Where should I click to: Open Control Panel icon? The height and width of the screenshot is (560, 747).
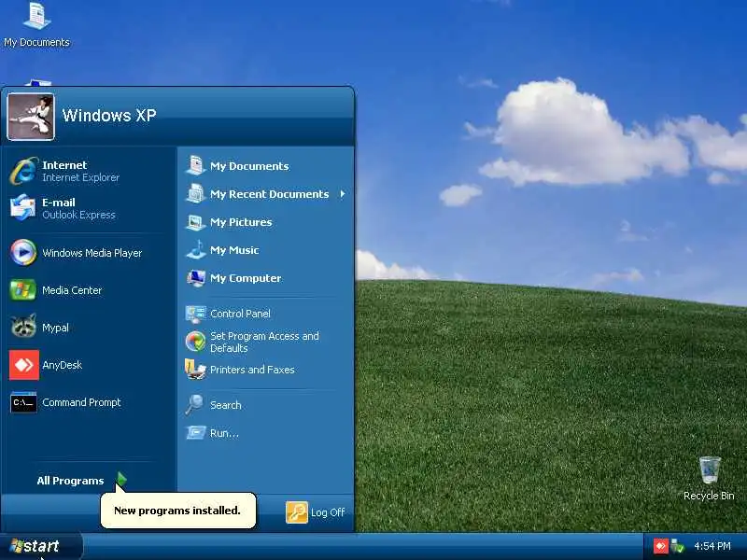point(195,314)
